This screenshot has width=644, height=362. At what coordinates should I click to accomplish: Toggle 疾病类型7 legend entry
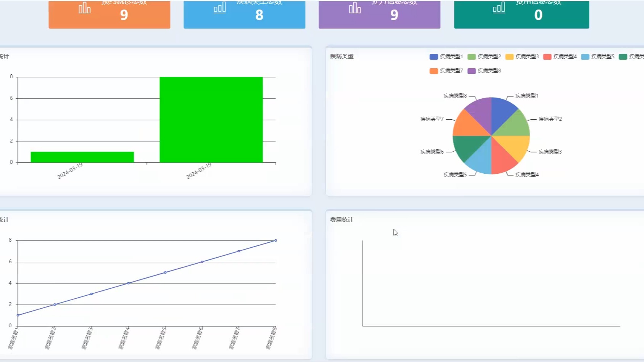(x=446, y=70)
